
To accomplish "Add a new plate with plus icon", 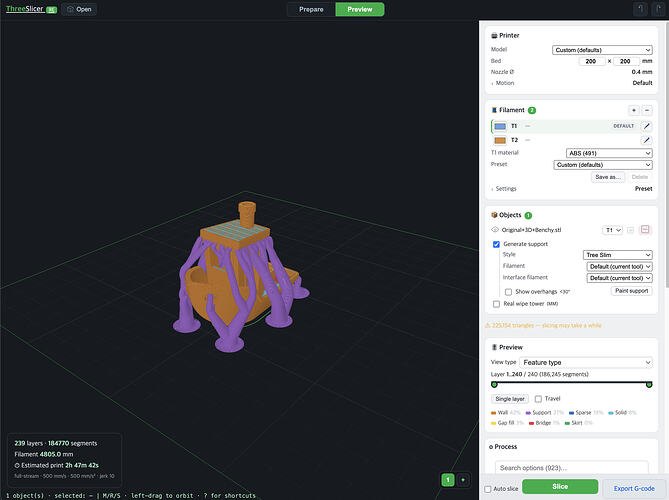I will click(463, 480).
